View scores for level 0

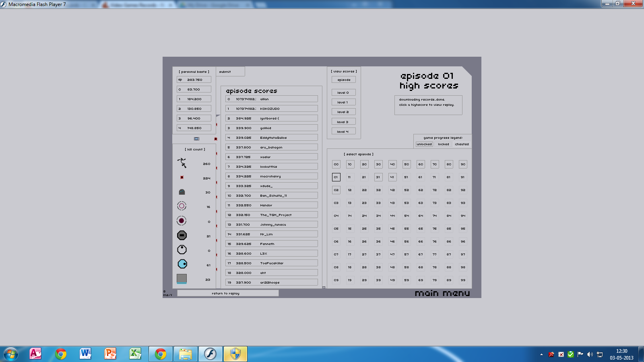pos(343,93)
